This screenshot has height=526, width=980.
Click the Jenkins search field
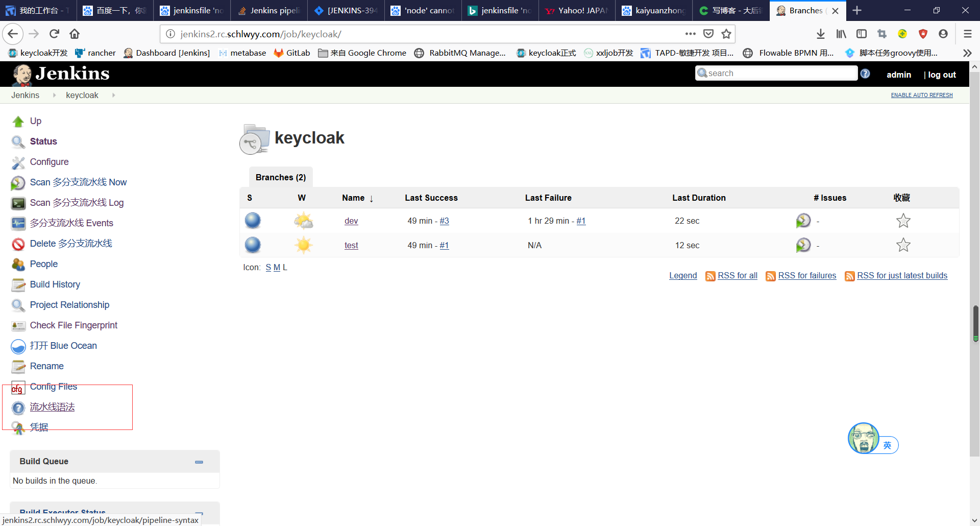point(776,74)
